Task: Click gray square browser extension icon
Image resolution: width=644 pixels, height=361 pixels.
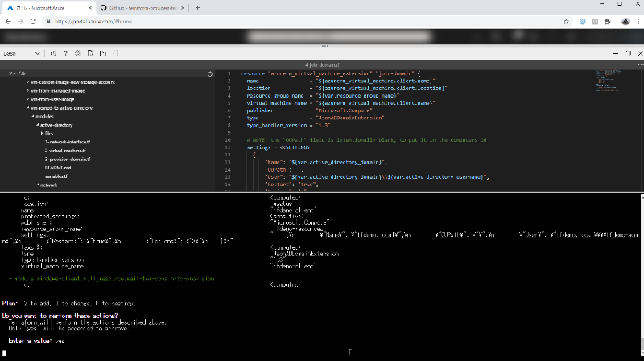Action: [x=595, y=22]
